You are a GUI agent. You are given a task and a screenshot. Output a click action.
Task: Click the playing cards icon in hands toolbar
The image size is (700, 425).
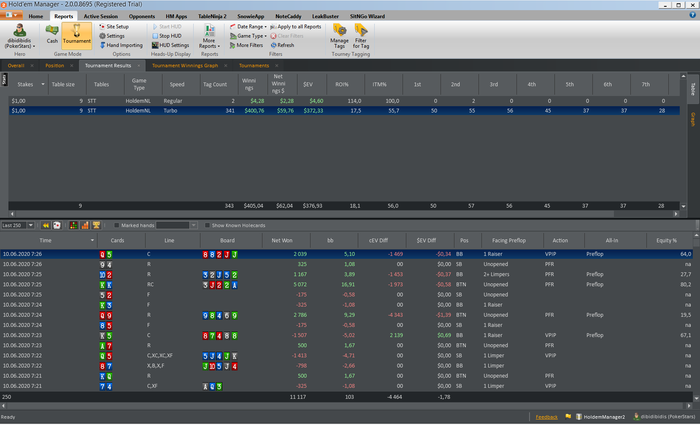pos(57,225)
